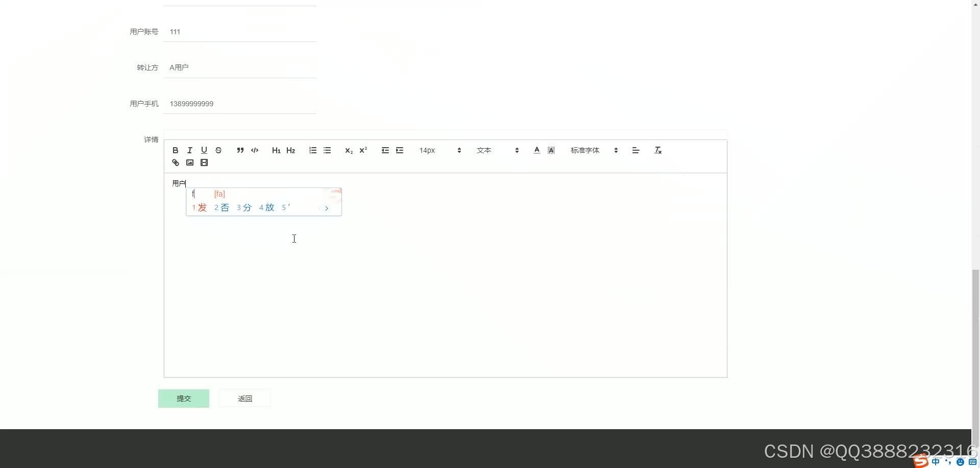
Task: Select IME candidate 1 发
Action: tap(200, 207)
